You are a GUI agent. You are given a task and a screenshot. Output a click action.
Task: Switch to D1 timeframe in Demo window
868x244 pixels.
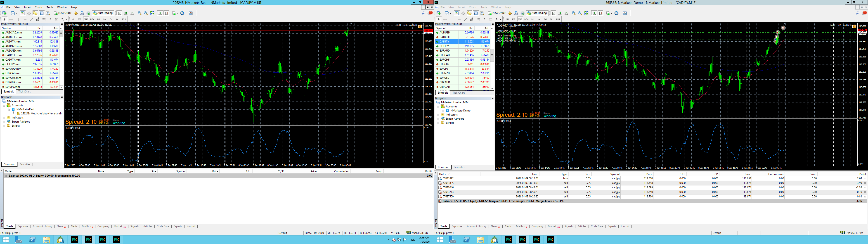click(x=545, y=19)
